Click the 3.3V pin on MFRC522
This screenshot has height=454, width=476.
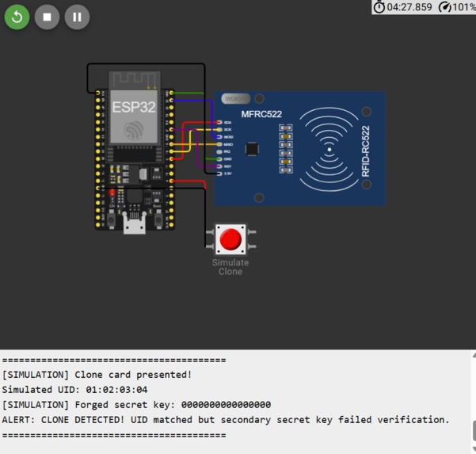click(x=219, y=174)
